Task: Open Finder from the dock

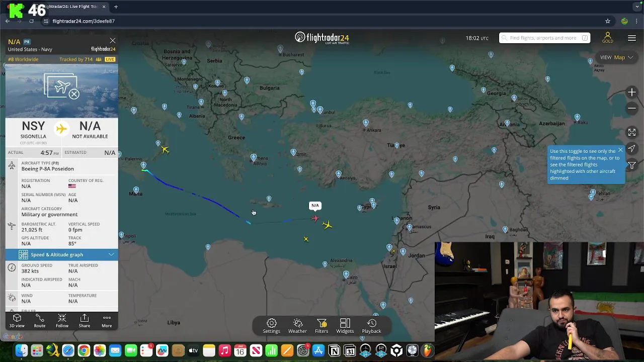Action: click(x=21, y=350)
